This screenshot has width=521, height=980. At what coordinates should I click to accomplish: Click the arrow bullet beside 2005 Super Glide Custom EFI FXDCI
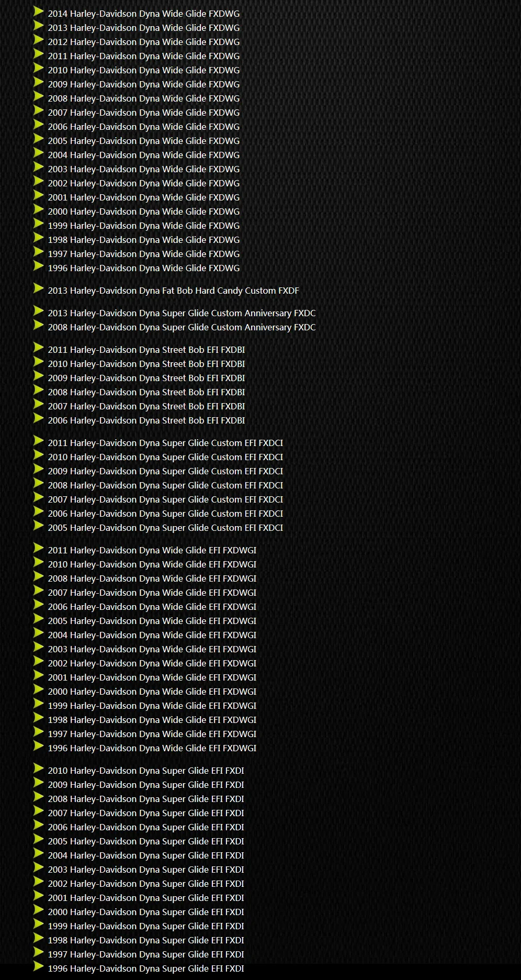(39, 525)
